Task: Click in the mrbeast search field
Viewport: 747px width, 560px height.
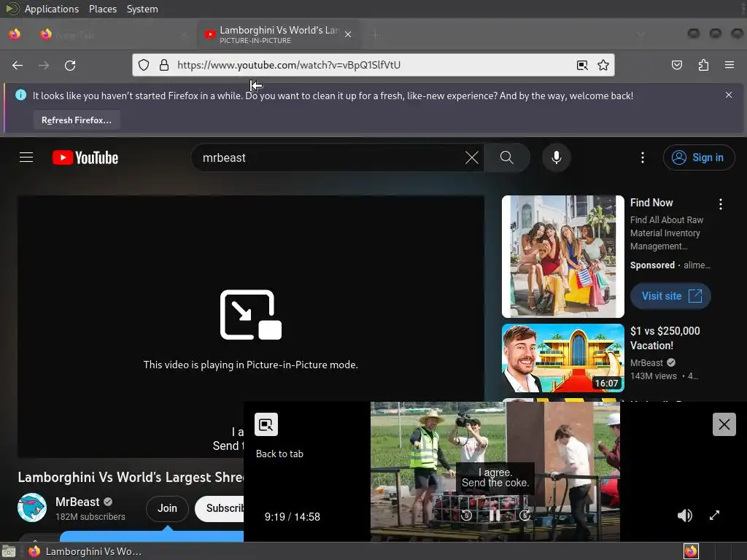Action: (x=329, y=157)
